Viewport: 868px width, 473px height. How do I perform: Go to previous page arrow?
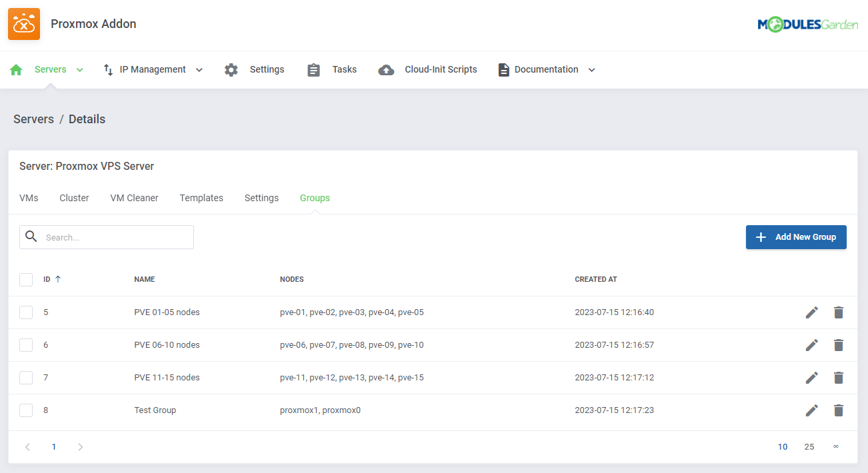point(27,447)
